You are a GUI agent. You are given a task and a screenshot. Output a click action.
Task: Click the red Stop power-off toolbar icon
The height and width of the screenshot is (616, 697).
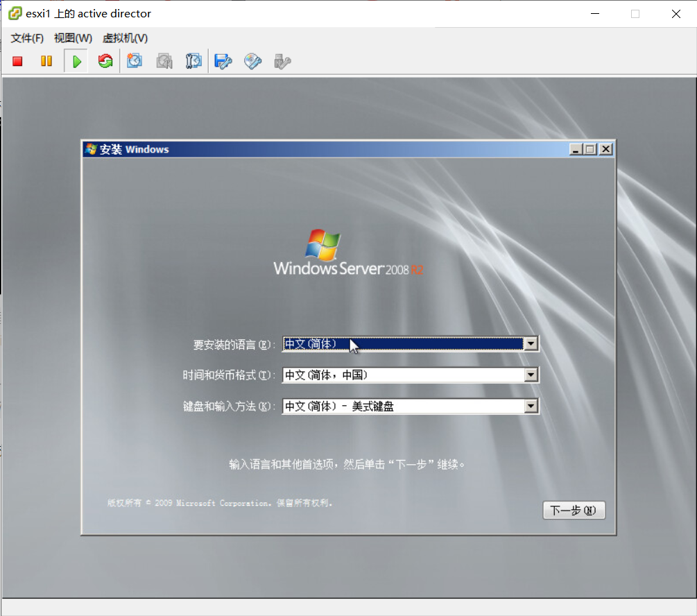pos(17,61)
